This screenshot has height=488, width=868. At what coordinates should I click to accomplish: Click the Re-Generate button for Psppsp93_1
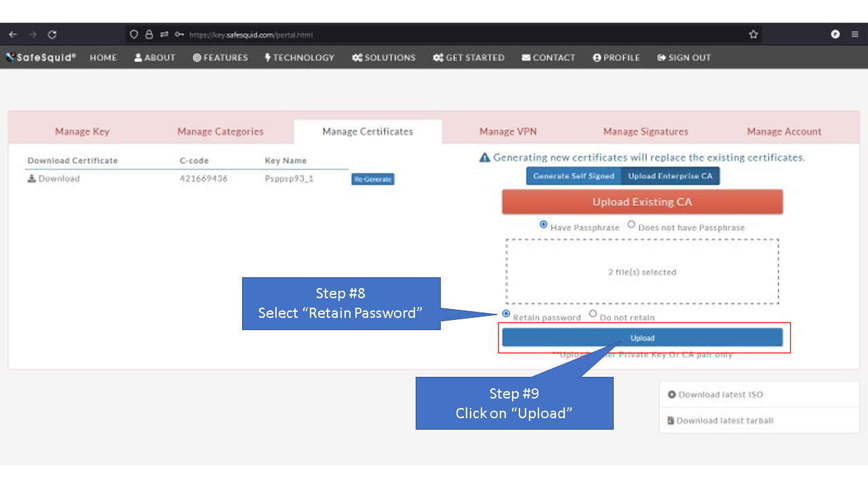click(372, 179)
